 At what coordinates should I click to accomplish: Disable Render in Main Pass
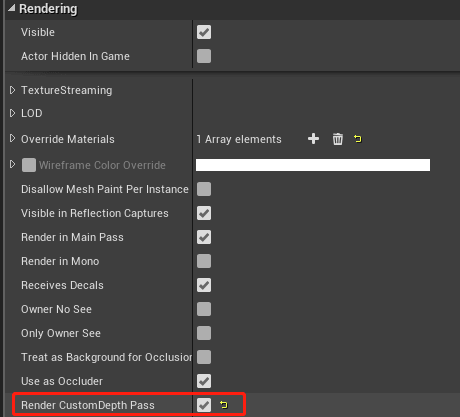tap(204, 237)
